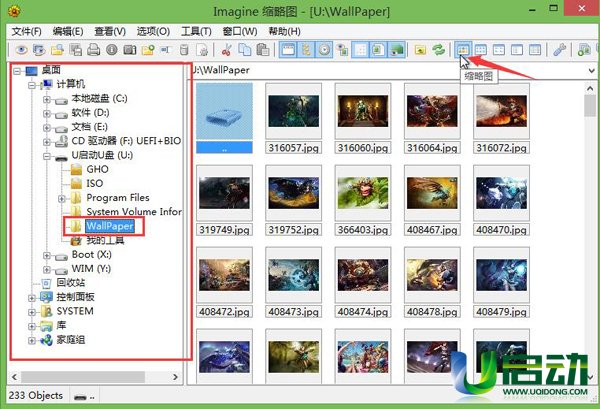600x409 pixels.
Task: Select the Thumbnails (缩略图) view mode button
Action: pos(463,50)
